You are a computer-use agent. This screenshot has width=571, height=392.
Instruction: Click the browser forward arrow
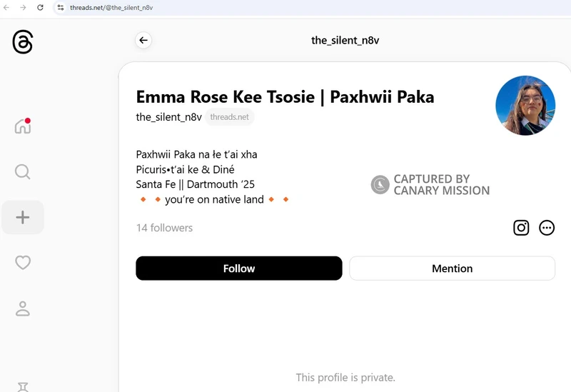[x=23, y=7]
